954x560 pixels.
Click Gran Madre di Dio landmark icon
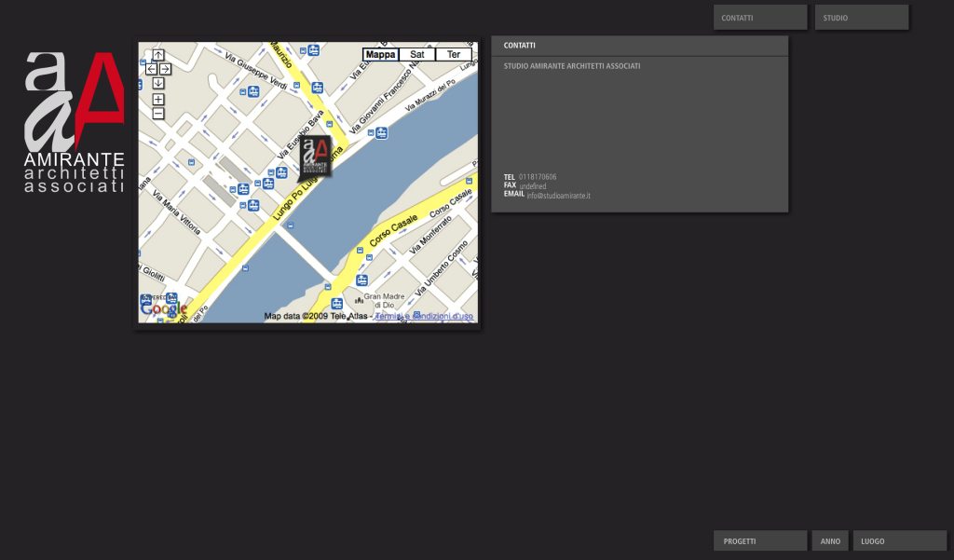[360, 300]
